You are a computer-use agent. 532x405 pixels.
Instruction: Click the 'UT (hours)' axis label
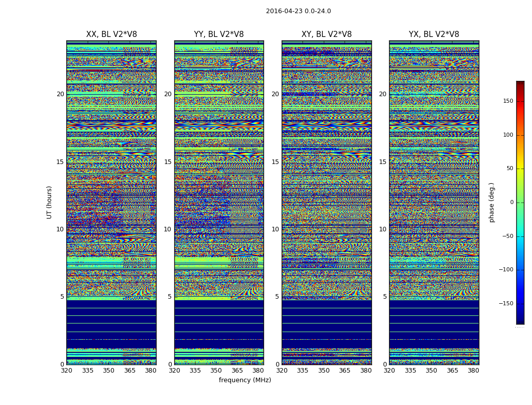(49, 202)
